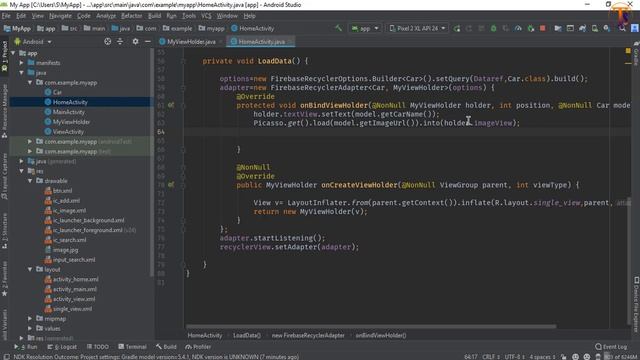Screen dimensions: 640x360
Task: Collapse all in Project panel toolbar
Action: pyautogui.click(x=120, y=42)
